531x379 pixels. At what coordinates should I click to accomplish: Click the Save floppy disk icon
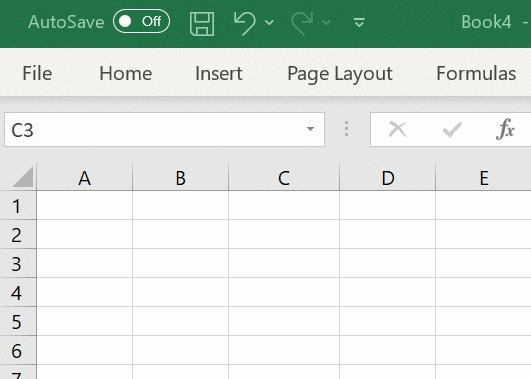[x=202, y=24]
